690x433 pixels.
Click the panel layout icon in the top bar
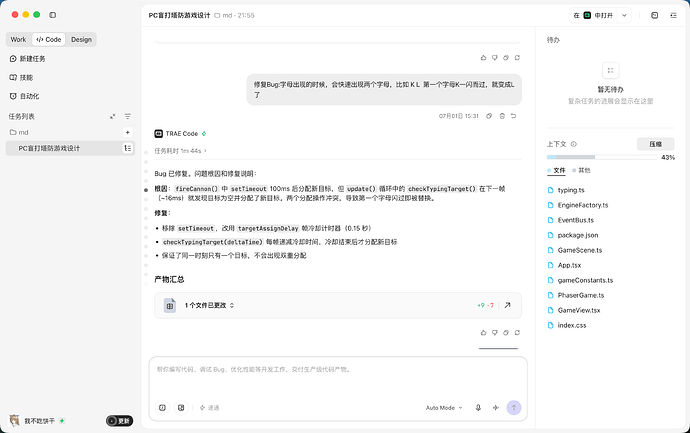click(654, 15)
